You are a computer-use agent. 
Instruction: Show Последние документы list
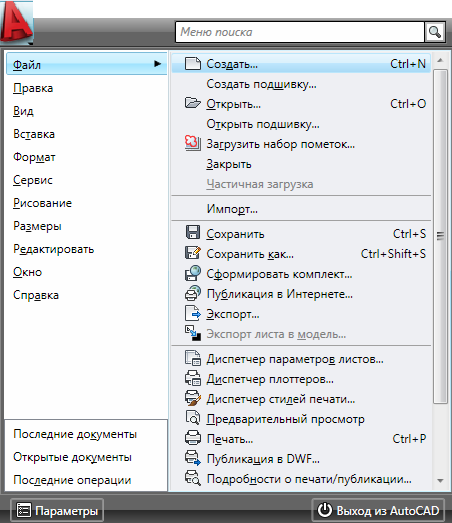pos(75,434)
